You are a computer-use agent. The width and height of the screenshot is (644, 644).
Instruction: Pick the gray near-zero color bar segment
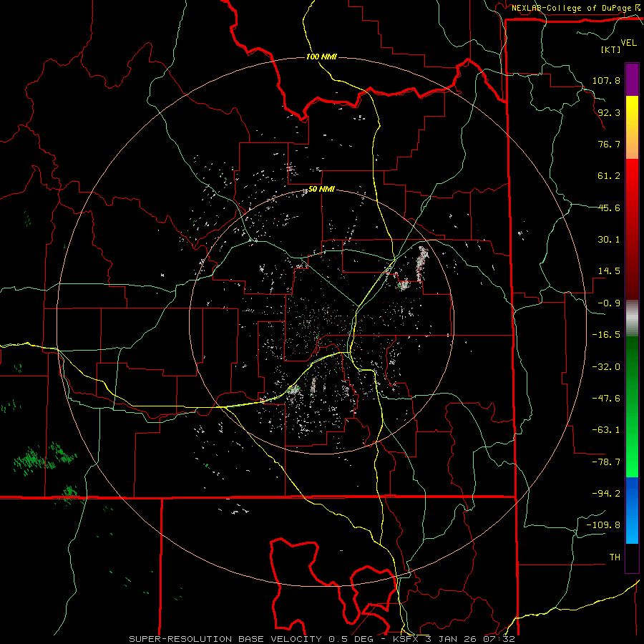pos(632,318)
